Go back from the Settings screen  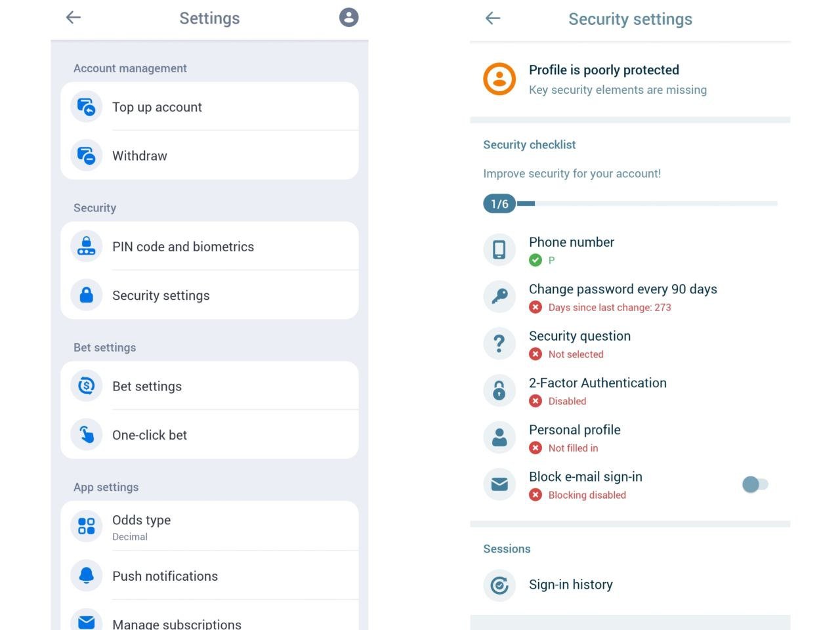[73, 17]
